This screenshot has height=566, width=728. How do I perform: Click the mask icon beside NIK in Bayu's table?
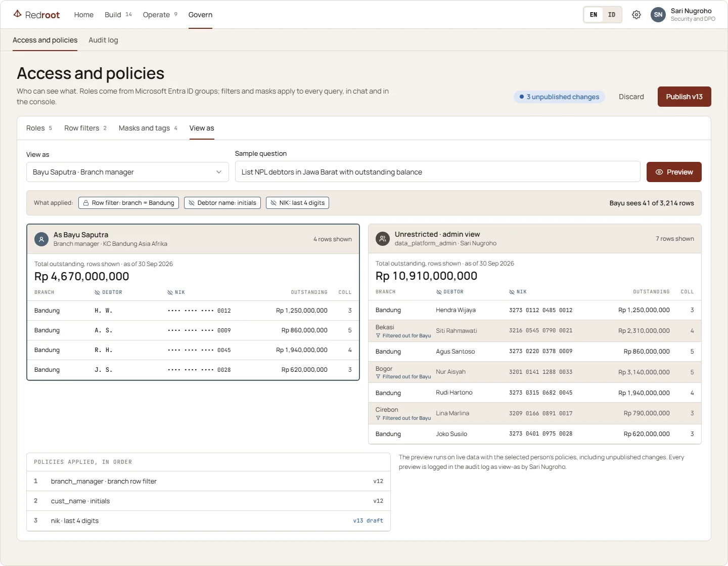tap(170, 292)
